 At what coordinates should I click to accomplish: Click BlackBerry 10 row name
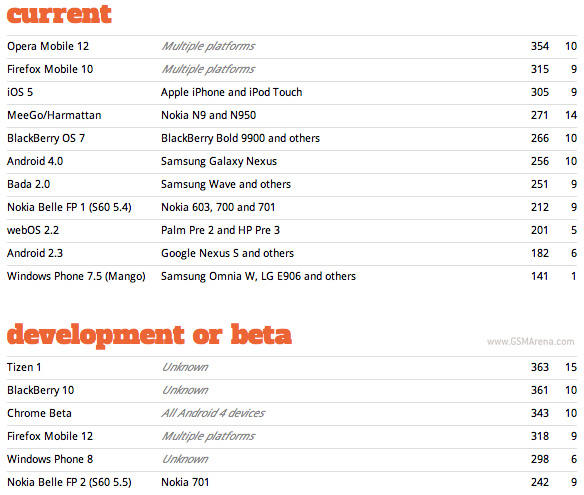click(x=41, y=390)
